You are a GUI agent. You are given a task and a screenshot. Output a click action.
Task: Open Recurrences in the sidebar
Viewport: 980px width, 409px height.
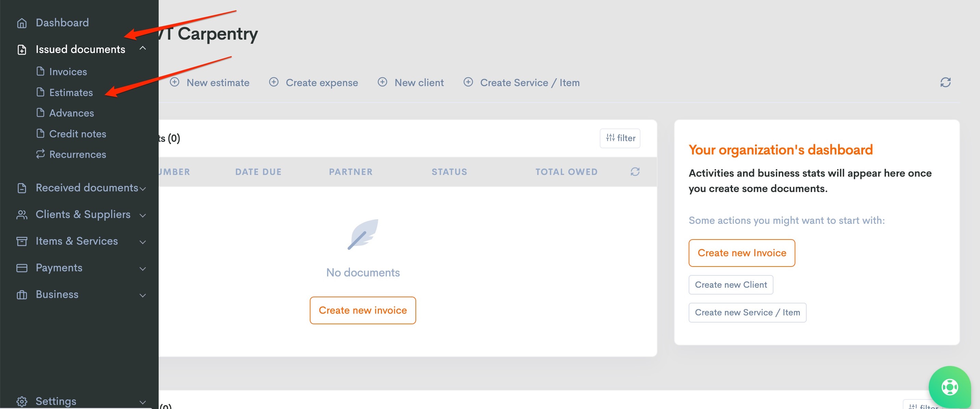[78, 154]
